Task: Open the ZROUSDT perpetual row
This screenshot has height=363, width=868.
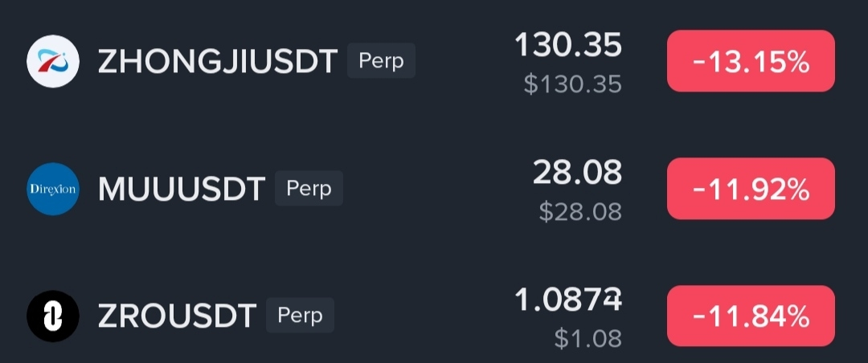Action: 434,316
